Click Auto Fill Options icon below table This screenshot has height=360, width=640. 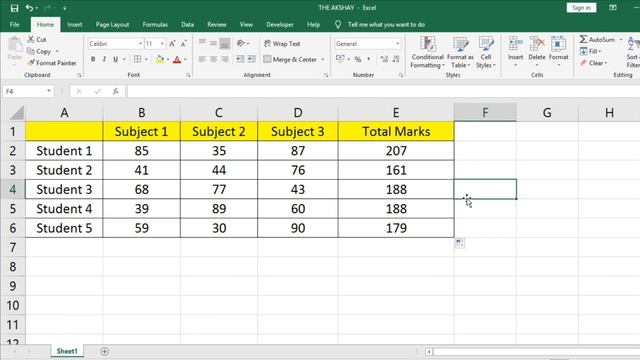(x=460, y=243)
